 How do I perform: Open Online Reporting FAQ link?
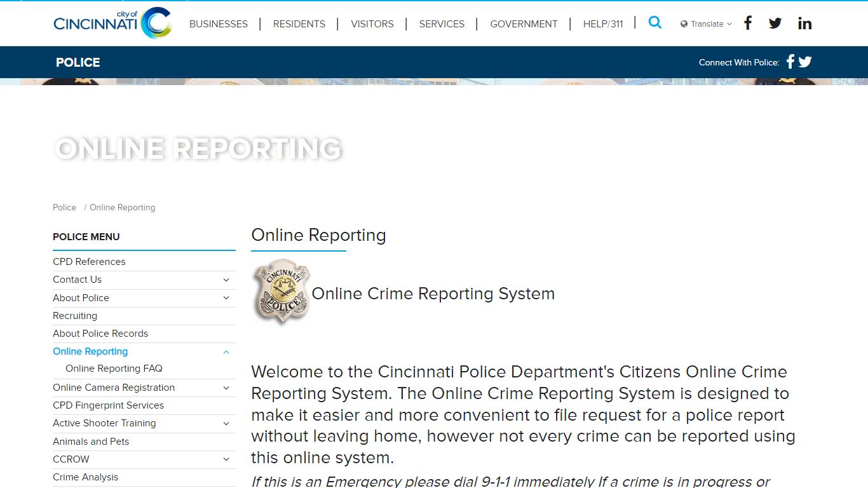pos(114,369)
